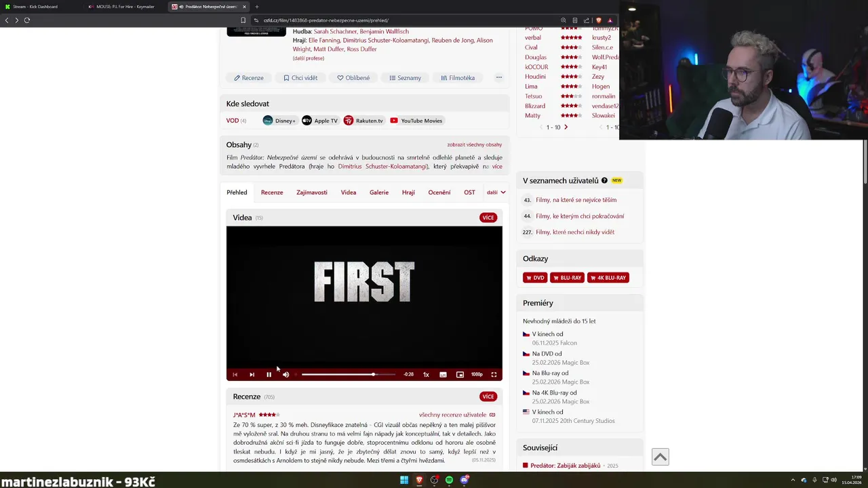Bookmark this page in address bar
Image resolution: width=868 pixels, height=488 pixels.
(243, 20)
